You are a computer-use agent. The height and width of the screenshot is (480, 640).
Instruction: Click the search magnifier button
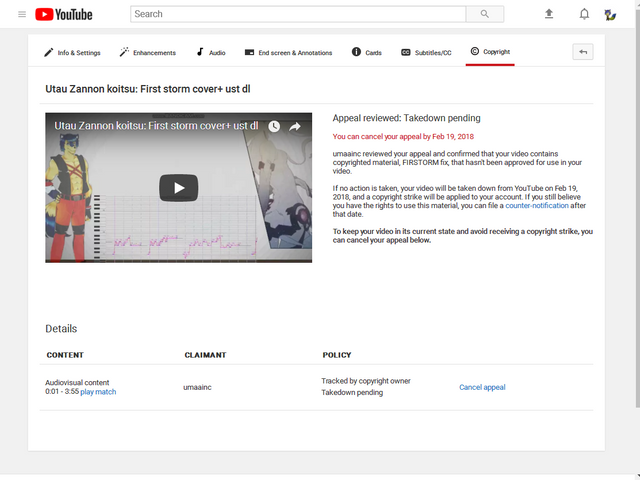[x=484, y=14]
